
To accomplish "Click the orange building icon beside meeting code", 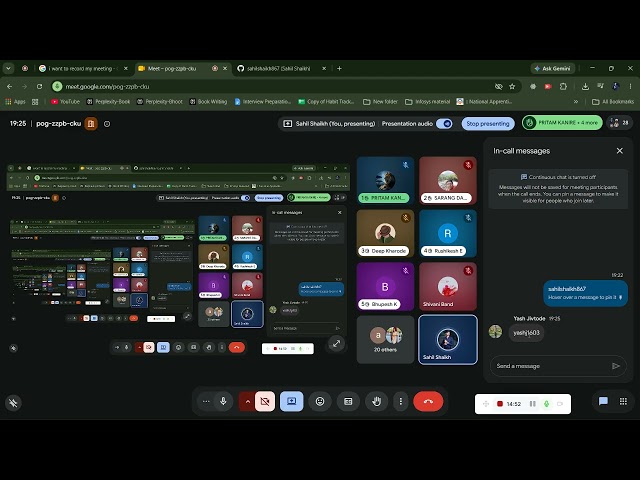I will point(91,123).
